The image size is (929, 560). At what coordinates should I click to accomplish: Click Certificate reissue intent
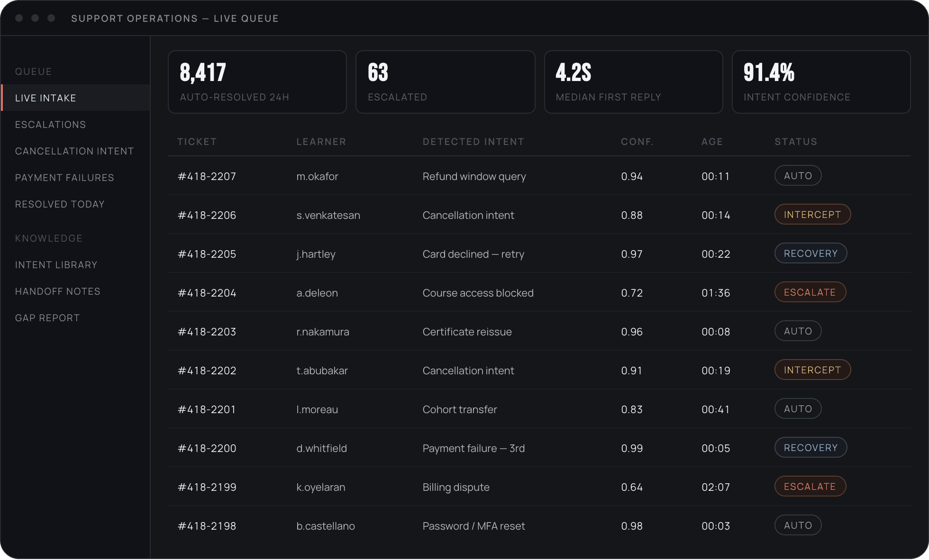467,332
